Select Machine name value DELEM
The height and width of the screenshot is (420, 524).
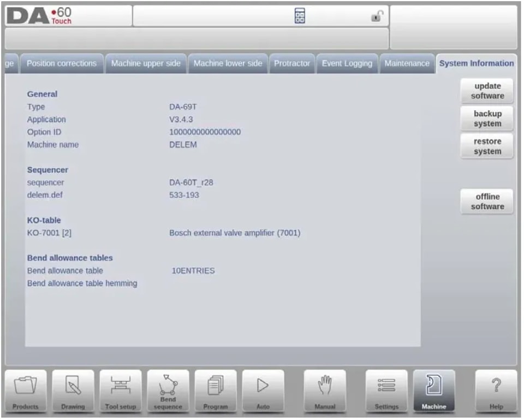point(183,145)
